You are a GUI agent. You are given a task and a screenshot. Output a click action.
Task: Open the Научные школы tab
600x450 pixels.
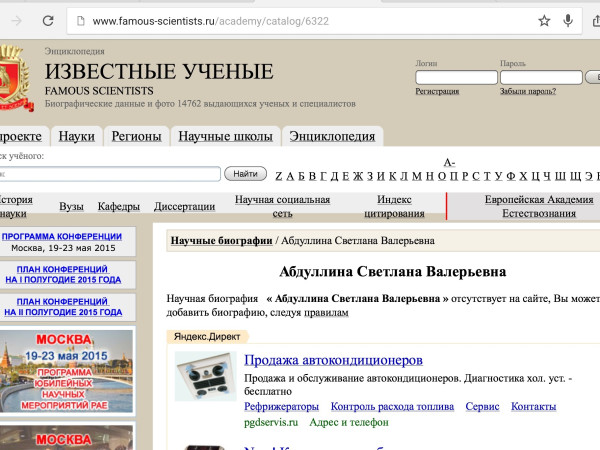tap(225, 136)
